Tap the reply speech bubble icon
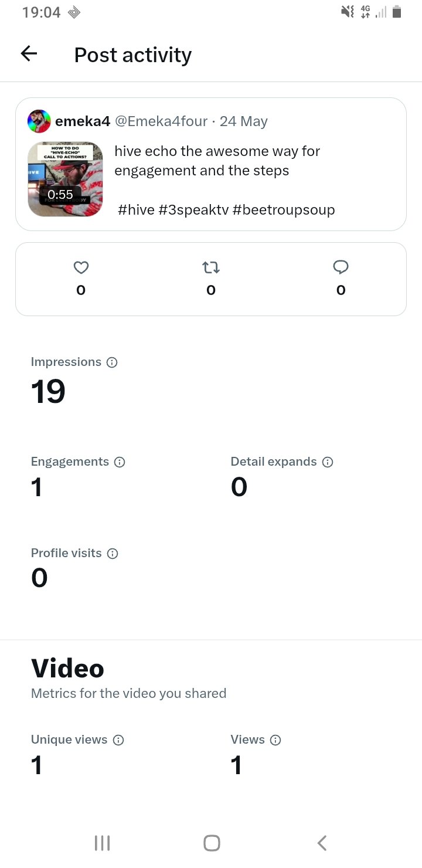The height and width of the screenshot is (868, 422). [x=341, y=267]
